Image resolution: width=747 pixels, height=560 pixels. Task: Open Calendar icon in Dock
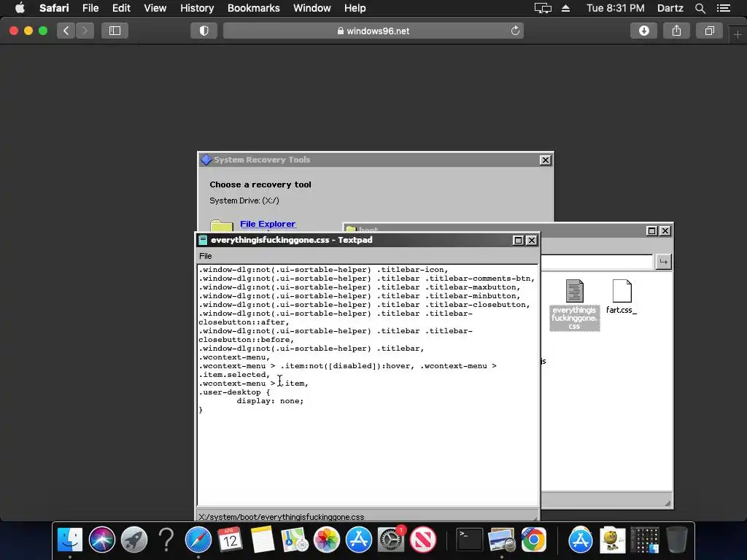pyautogui.click(x=230, y=540)
